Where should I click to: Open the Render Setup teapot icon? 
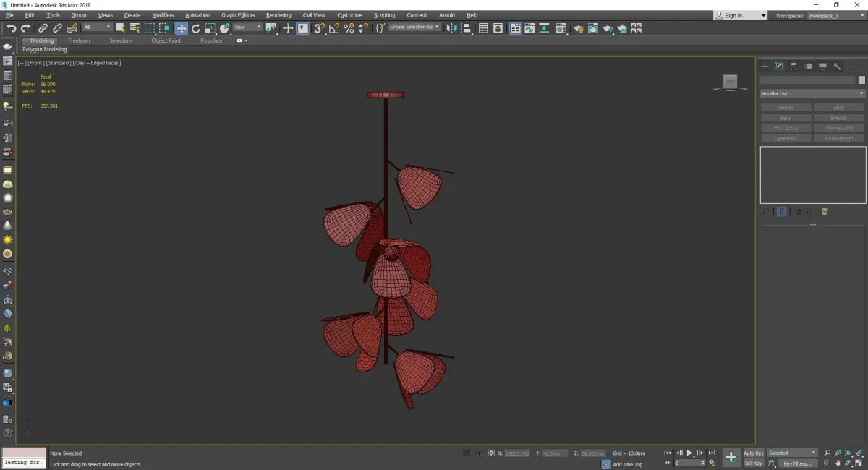[578, 28]
